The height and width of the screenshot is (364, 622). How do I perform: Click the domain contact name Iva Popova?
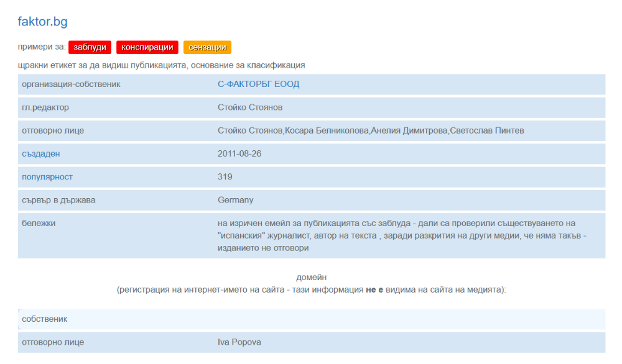239,342
